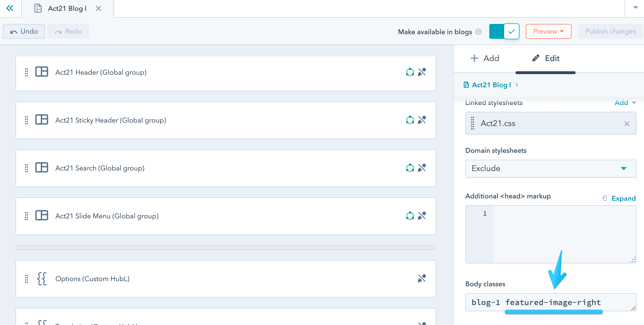
Task: Switch to the Edit tab
Action: click(546, 58)
